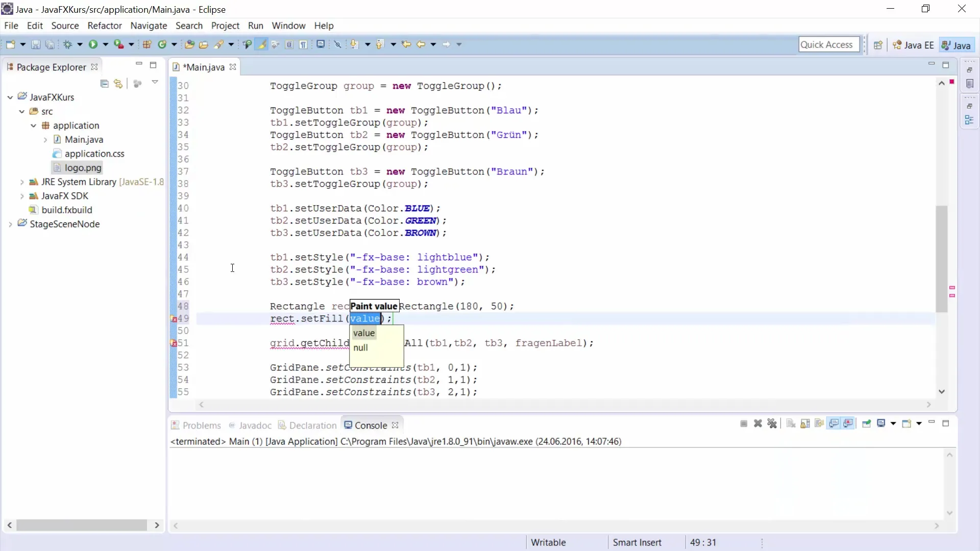Select logo.png in Package Explorer
The height and width of the screenshot is (551, 980).
77,168
